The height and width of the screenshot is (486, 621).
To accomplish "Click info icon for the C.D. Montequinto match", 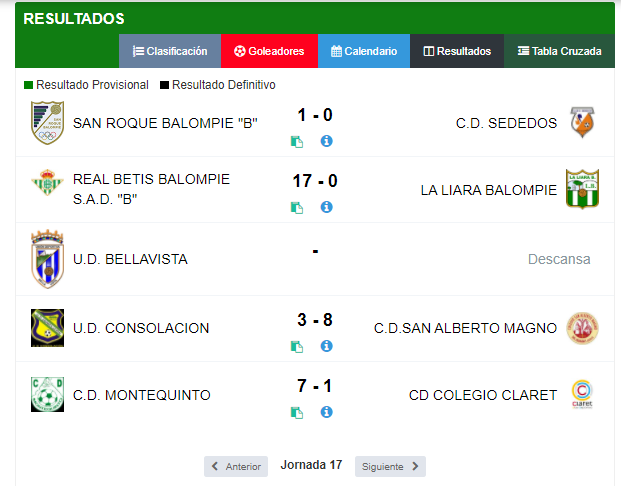I will [326, 412].
